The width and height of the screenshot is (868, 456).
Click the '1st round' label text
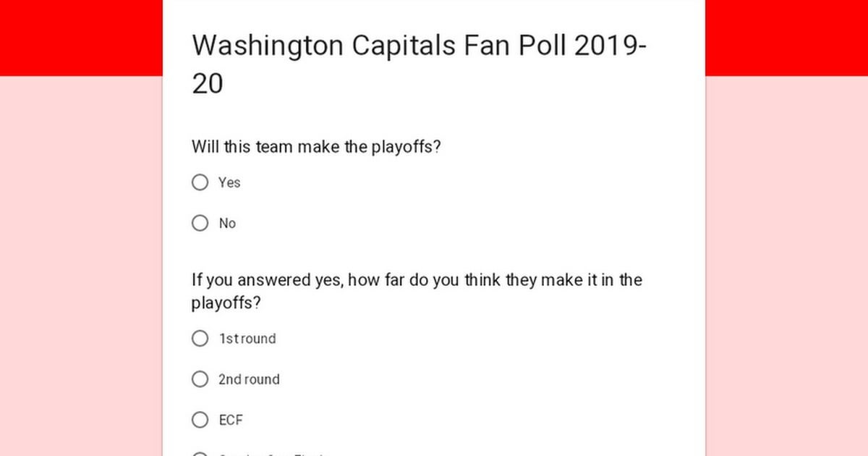pyautogui.click(x=247, y=338)
